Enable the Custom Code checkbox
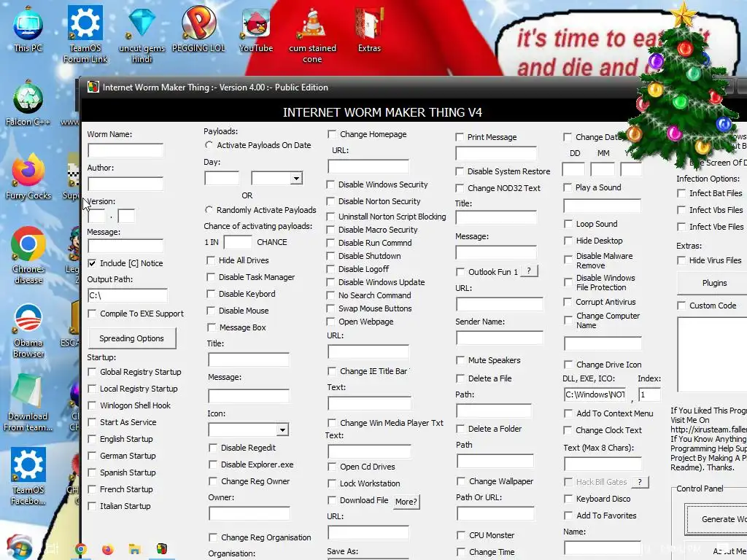 point(681,306)
